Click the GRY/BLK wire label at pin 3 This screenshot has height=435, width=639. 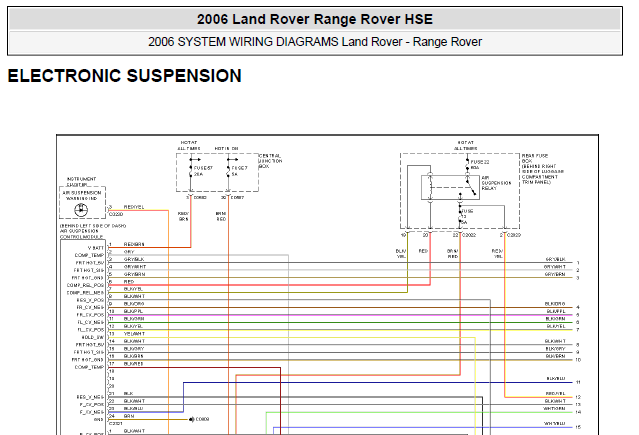134,259
